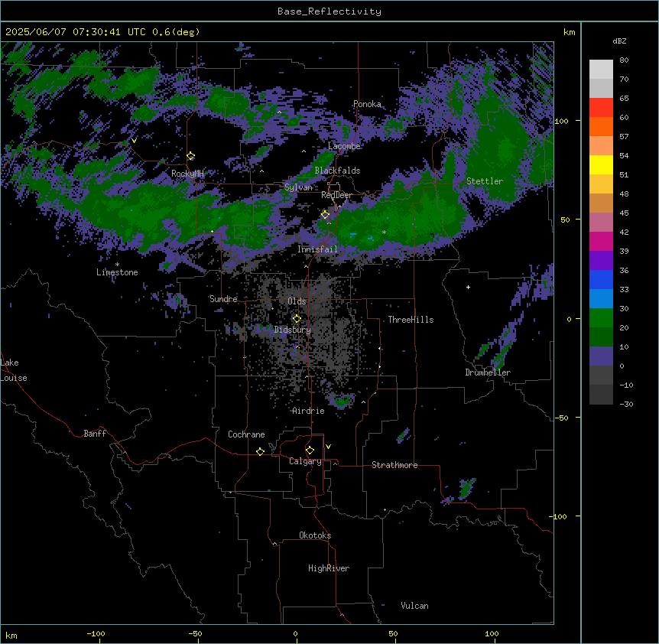Image resolution: width=659 pixels, height=644 pixels.
Task: Click the RedDeer city label
Action: tap(337, 195)
